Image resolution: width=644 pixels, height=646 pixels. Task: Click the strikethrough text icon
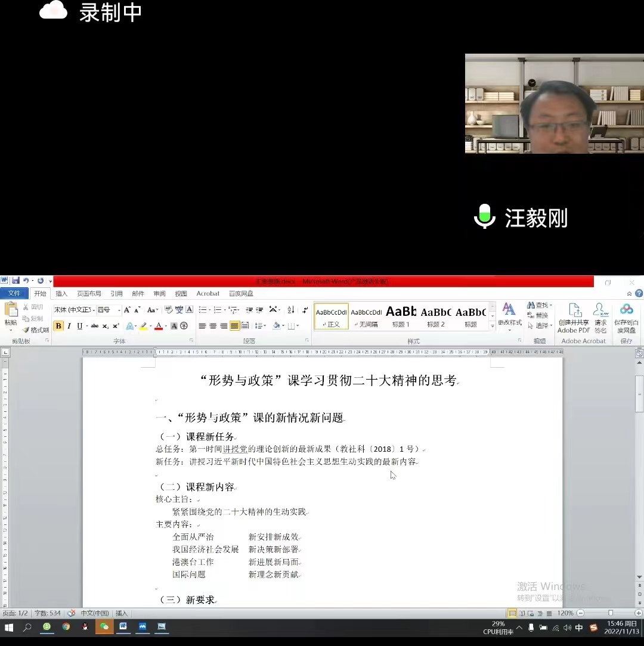pyautogui.click(x=94, y=326)
